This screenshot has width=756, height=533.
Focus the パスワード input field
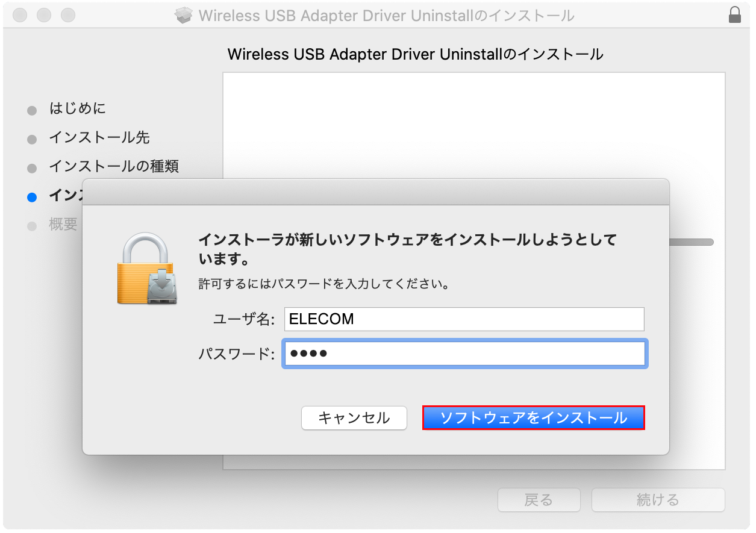[465, 354]
